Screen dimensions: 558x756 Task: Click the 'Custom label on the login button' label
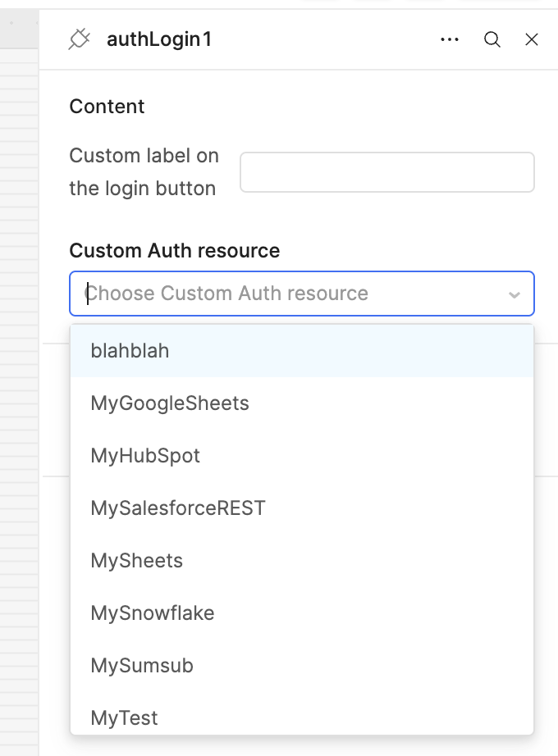[x=144, y=172]
